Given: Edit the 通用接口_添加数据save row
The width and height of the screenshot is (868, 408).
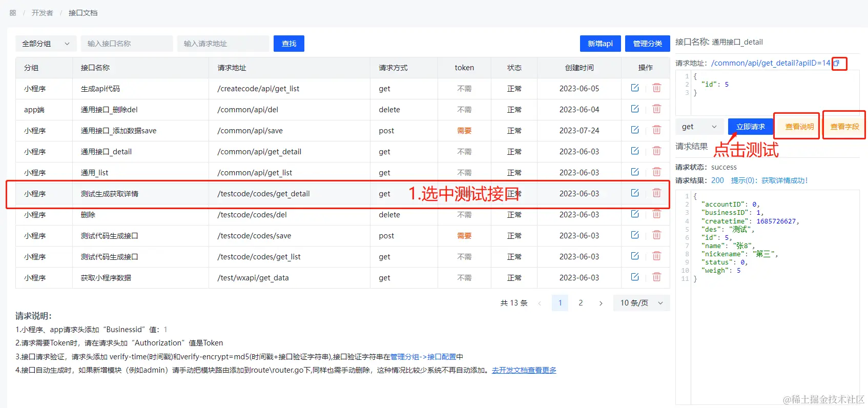Looking at the screenshot, I should [x=635, y=130].
